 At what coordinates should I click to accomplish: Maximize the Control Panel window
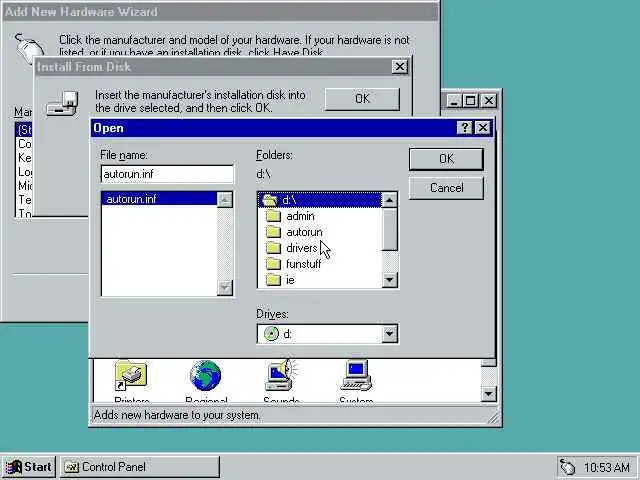[470, 100]
